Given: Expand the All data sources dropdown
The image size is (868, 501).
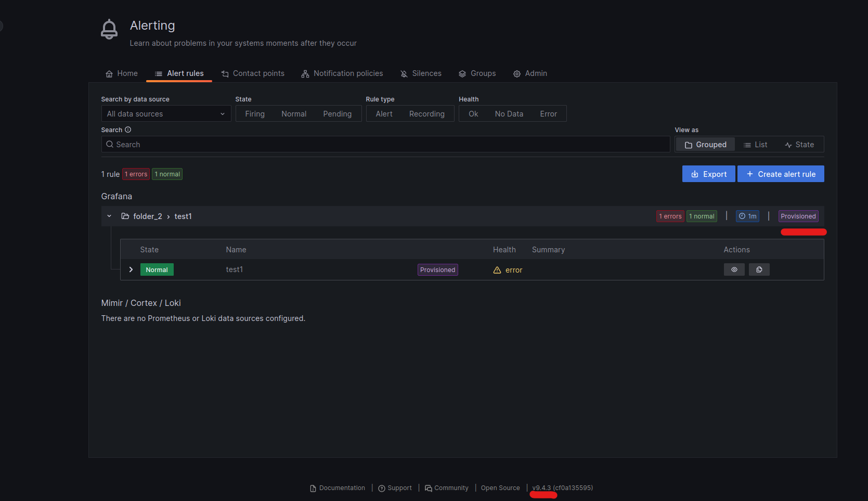Looking at the screenshot, I should point(165,113).
